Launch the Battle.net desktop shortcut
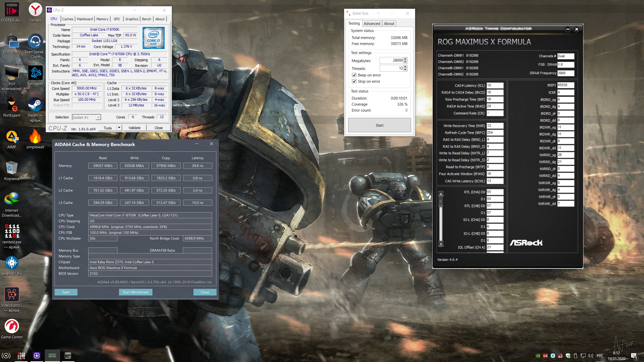The height and width of the screenshot is (362, 644). tap(35, 73)
